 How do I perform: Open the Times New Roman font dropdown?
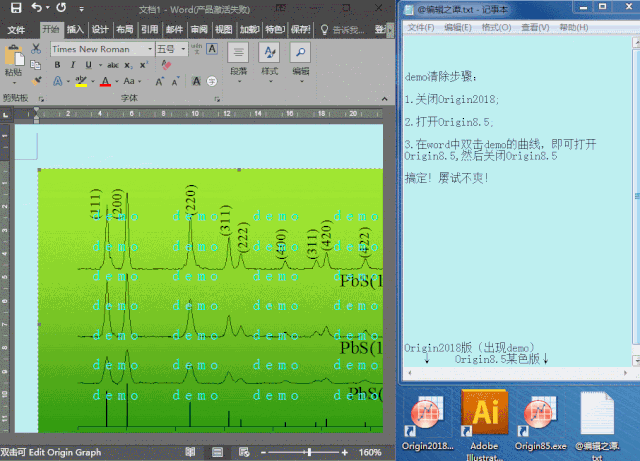150,49
